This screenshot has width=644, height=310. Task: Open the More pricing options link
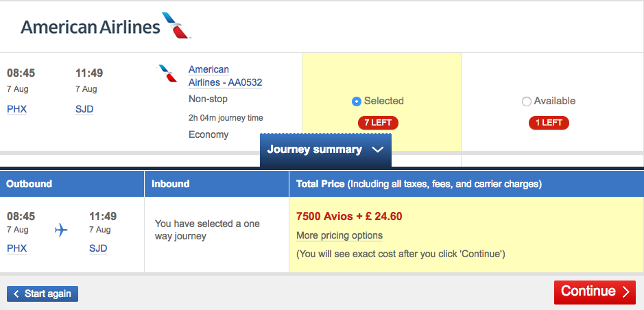tap(339, 236)
